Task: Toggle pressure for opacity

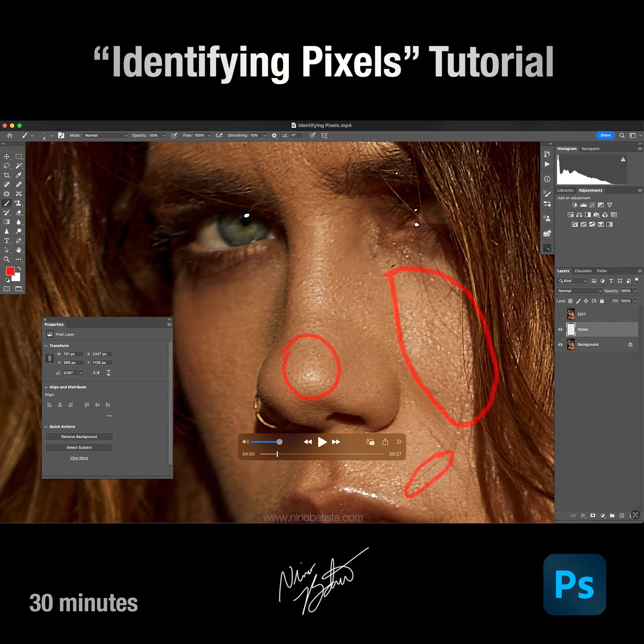Action: click(x=174, y=136)
